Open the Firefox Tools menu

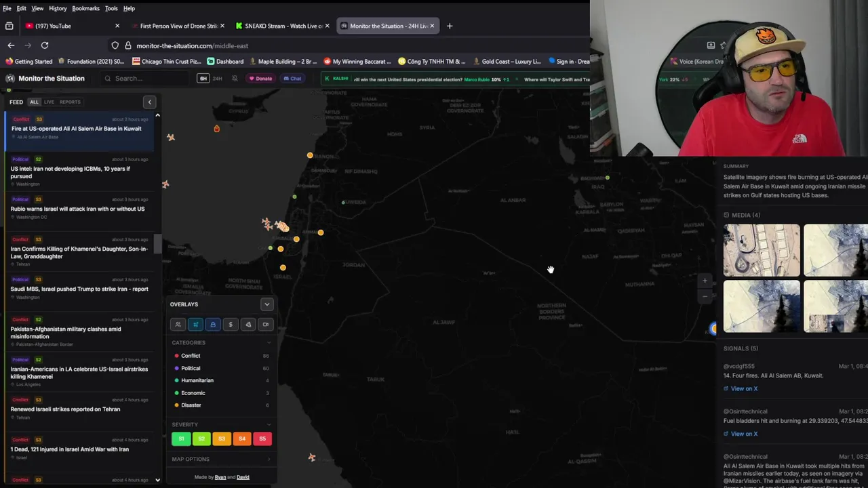pyautogui.click(x=111, y=8)
